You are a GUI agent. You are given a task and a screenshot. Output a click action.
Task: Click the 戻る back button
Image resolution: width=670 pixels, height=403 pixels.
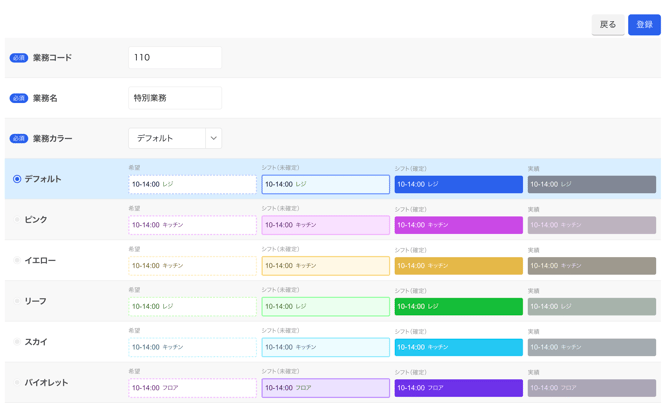tap(607, 24)
